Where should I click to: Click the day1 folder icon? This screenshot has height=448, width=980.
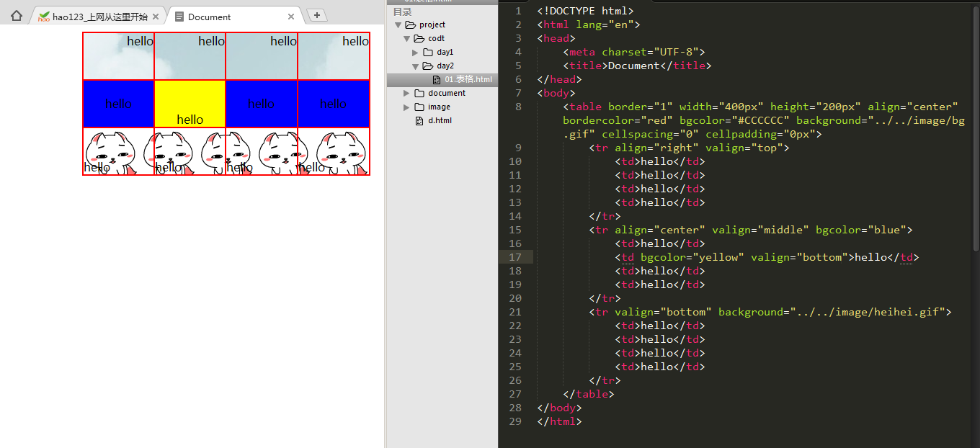(x=428, y=52)
